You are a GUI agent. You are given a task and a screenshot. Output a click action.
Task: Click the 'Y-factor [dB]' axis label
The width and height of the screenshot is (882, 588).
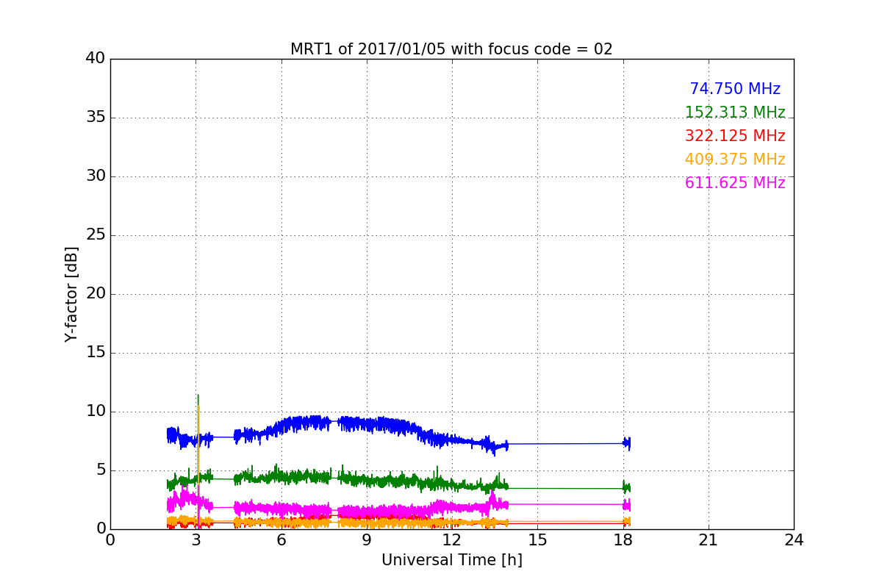coord(71,294)
